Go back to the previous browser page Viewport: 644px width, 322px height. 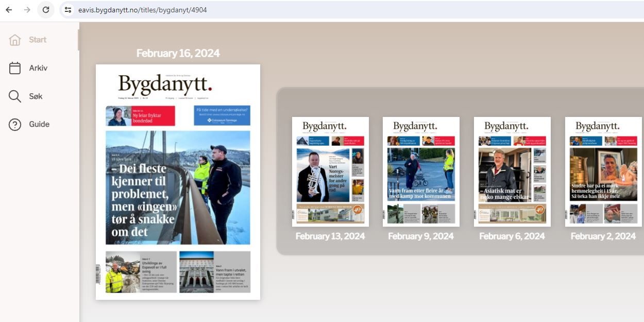click(x=9, y=10)
